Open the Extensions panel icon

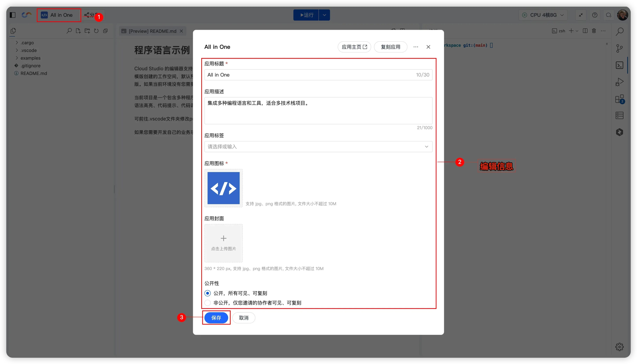click(619, 99)
